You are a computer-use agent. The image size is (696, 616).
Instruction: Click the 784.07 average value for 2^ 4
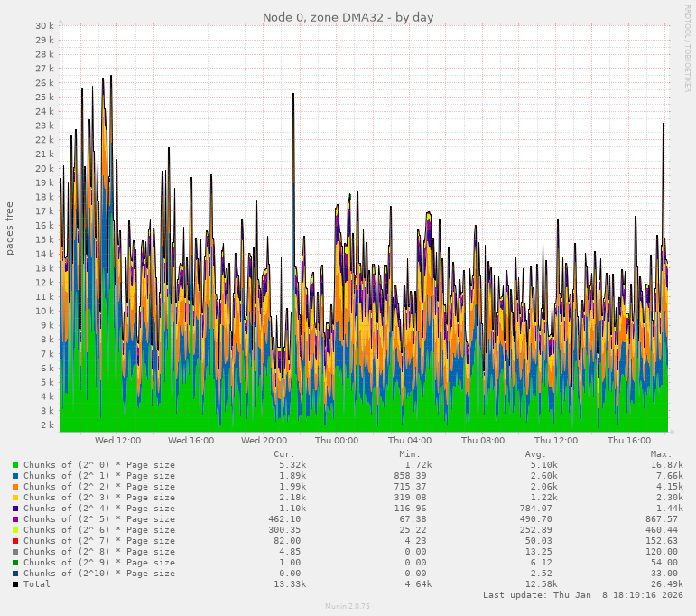[x=535, y=509]
